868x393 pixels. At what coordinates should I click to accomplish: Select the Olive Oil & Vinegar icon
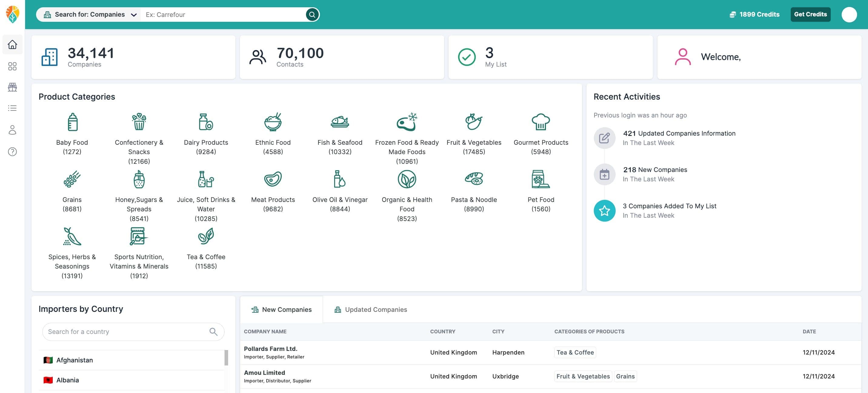click(x=340, y=179)
